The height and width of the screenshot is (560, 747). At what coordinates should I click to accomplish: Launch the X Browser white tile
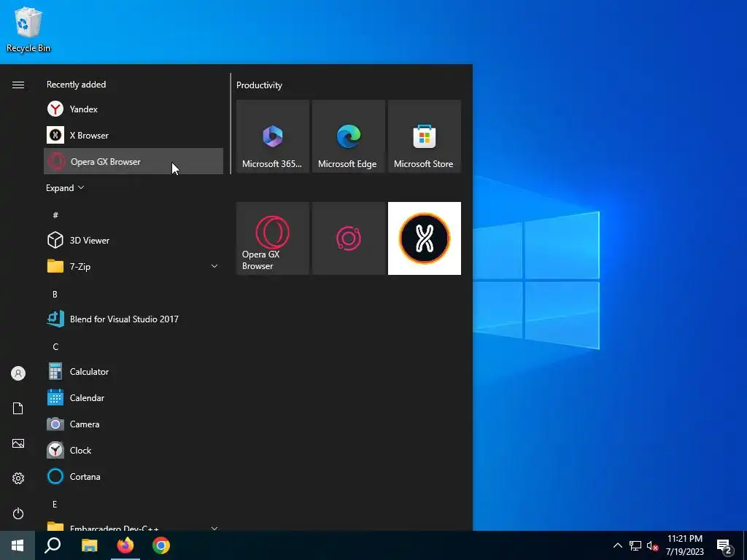pos(425,238)
